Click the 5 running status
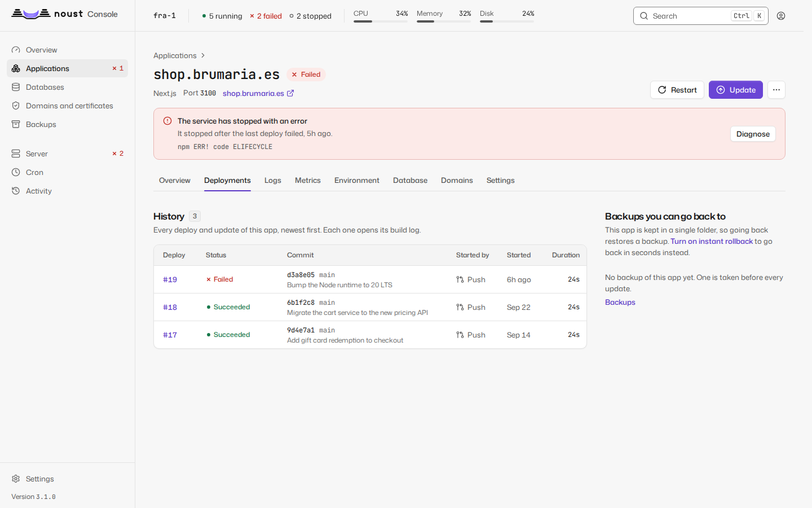Screen dimensions: 812x508 coord(222,16)
